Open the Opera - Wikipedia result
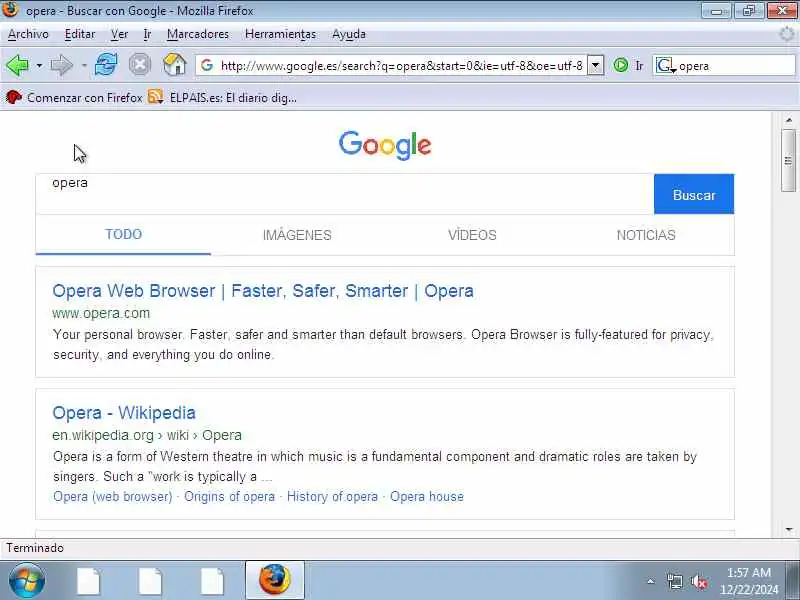The height and width of the screenshot is (600, 800). (x=124, y=413)
